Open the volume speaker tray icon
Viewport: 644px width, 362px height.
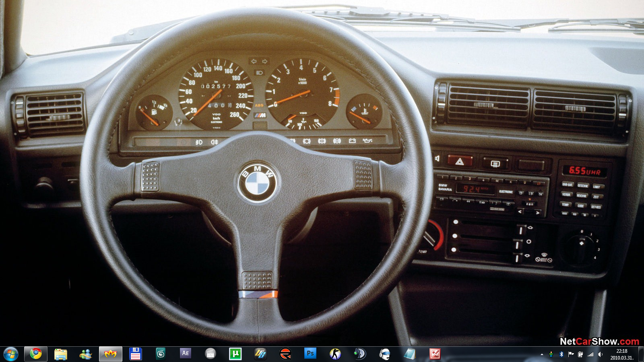(600, 354)
